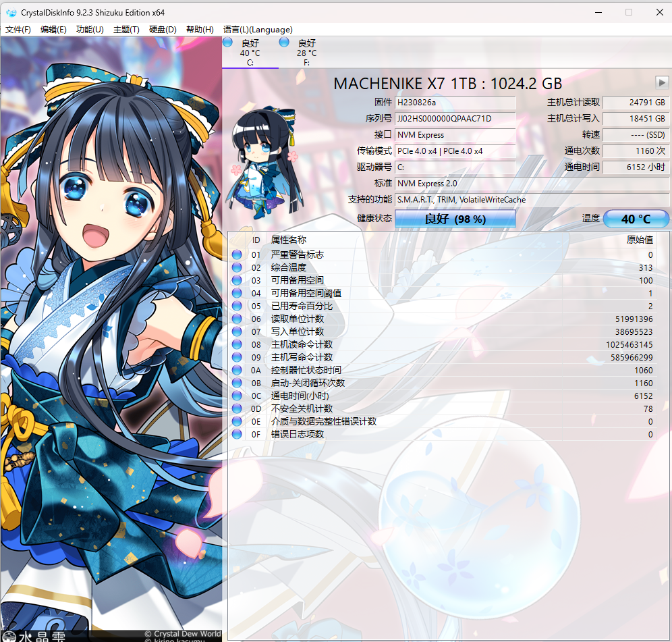Click the © Crystal Dew World link
This screenshot has height=642, width=672.
[x=183, y=633]
